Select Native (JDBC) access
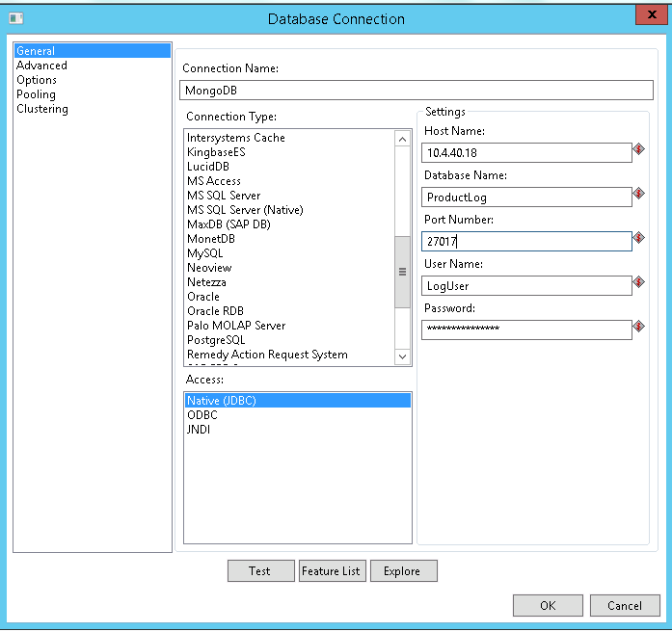Image resolution: width=672 pixels, height=632 pixels. [x=298, y=401]
